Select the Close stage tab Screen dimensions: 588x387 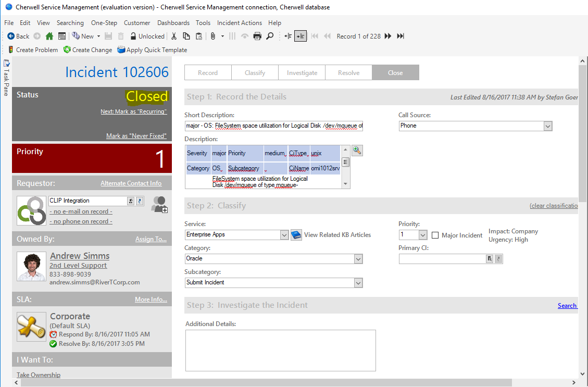coord(396,73)
